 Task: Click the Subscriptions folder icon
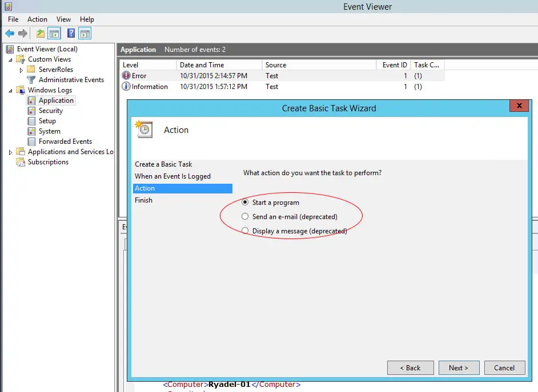pyautogui.click(x=21, y=162)
